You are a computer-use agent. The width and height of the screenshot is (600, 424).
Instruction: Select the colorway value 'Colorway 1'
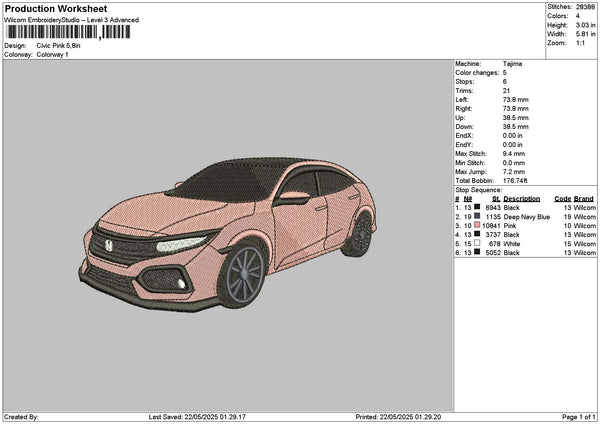click(52, 55)
